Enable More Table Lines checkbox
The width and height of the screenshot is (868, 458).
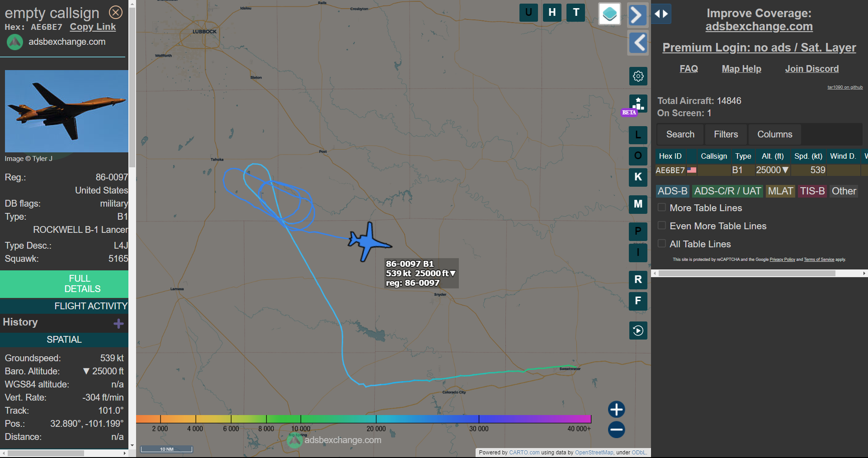click(662, 208)
